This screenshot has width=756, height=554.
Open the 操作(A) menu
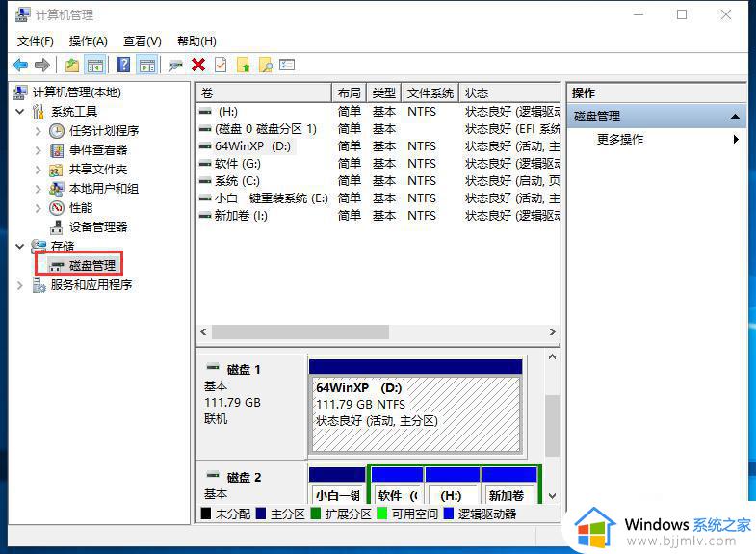click(89, 41)
